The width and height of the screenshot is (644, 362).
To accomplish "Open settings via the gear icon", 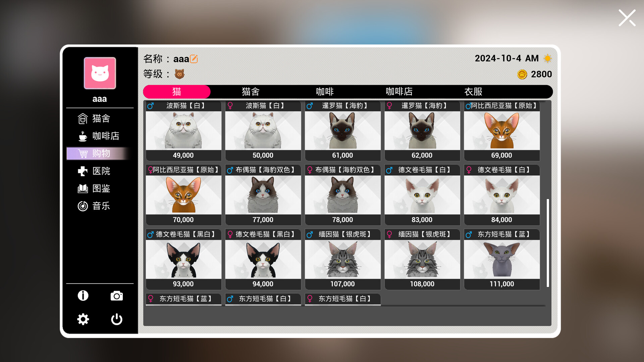I will [x=83, y=319].
